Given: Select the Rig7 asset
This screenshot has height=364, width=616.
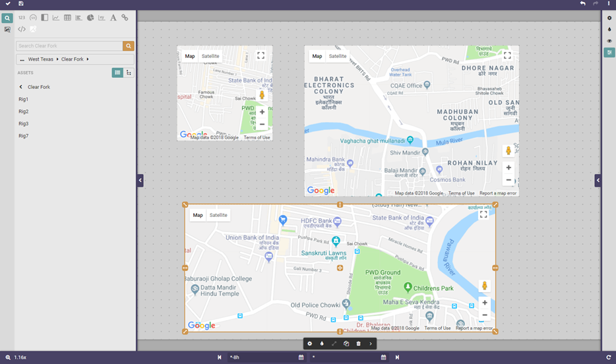Looking at the screenshot, I should click(24, 136).
